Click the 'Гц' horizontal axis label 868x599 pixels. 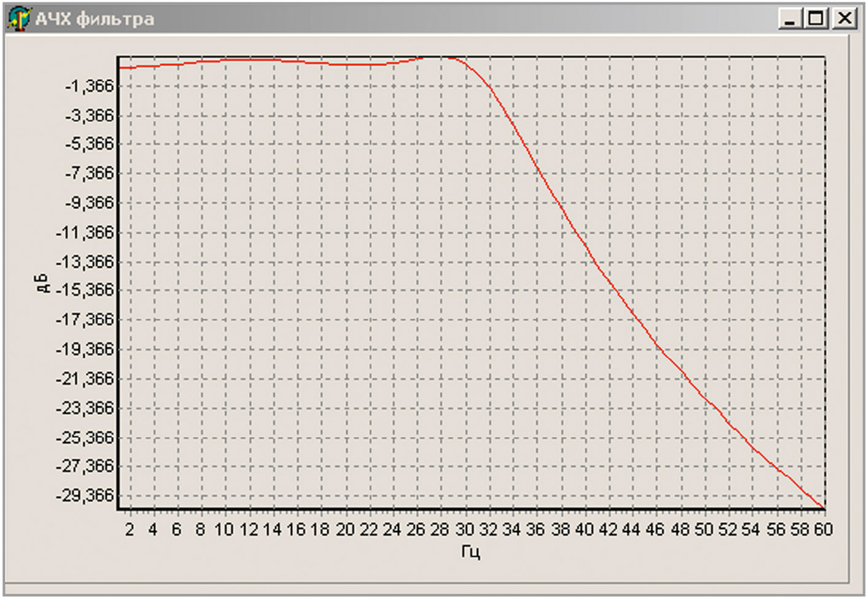click(x=470, y=552)
